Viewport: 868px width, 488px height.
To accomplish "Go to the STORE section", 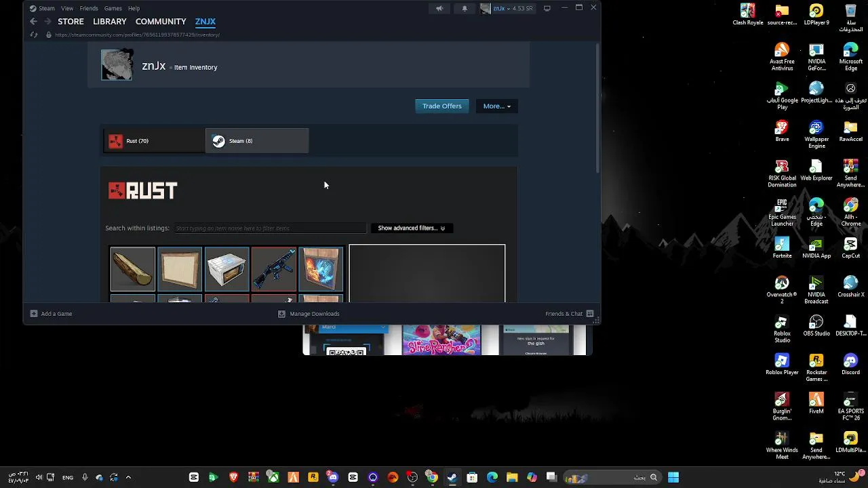I will click(71, 22).
